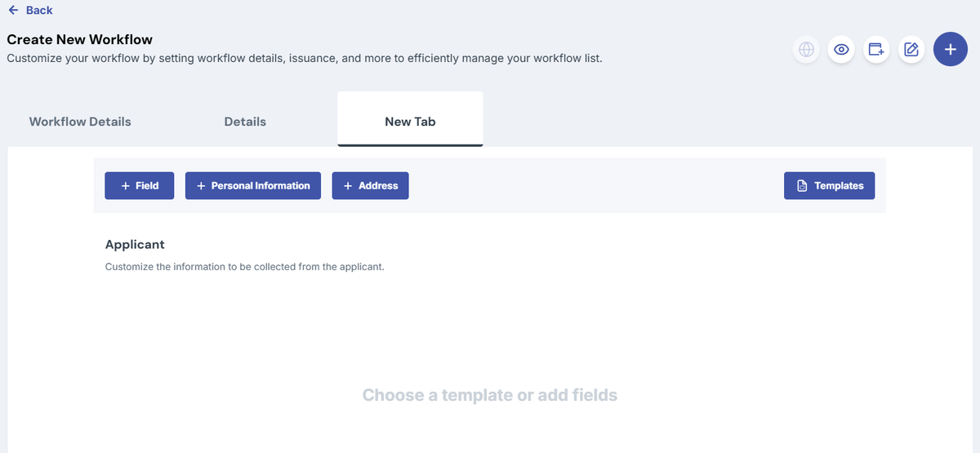Click 'Choose a template or add fields' placeholder
This screenshot has height=453, width=980.
click(x=490, y=395)
